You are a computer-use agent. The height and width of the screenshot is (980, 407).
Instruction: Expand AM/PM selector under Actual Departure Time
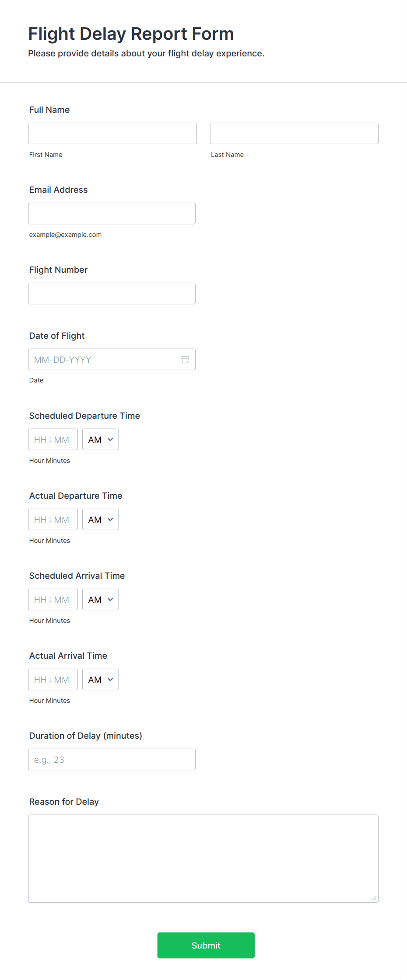pos(101,519)
